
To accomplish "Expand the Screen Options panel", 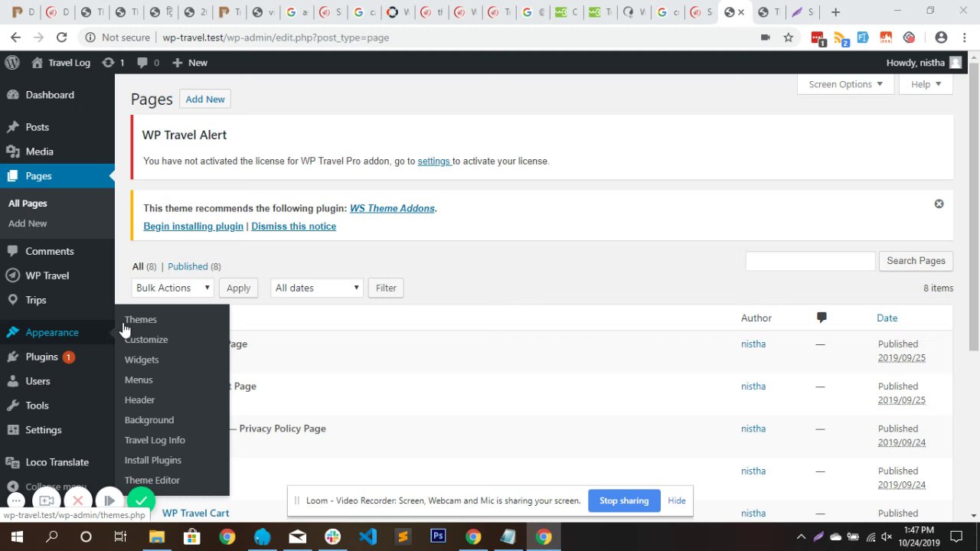I will click(845, 84).
